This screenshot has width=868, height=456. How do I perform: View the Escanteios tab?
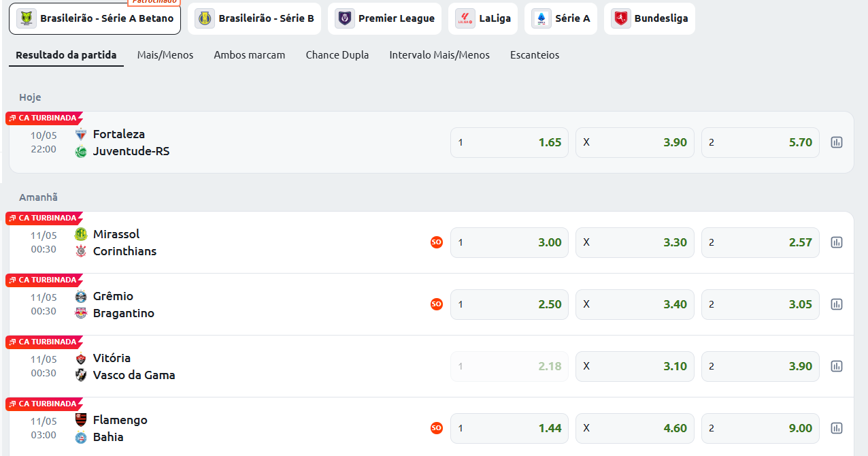click(535, 55)
